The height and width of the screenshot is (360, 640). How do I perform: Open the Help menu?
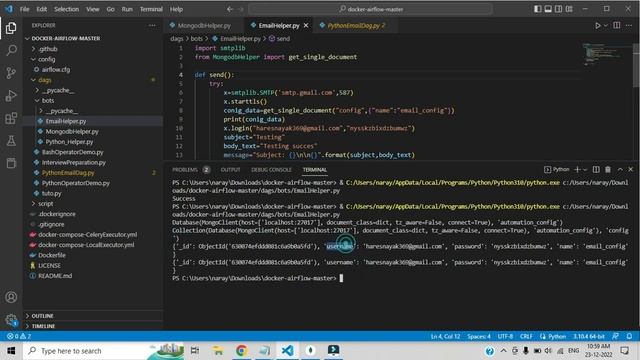[x=176, y=9]
